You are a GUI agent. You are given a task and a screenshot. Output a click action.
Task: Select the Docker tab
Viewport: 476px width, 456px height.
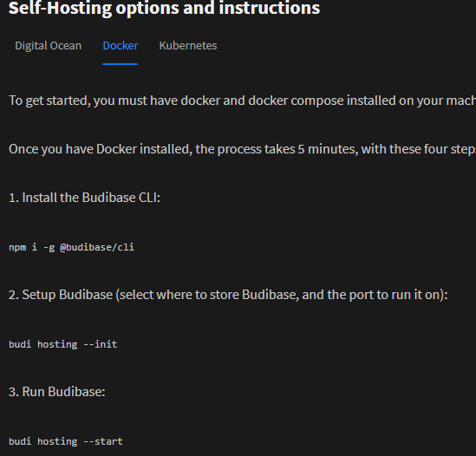coord(121,46)
